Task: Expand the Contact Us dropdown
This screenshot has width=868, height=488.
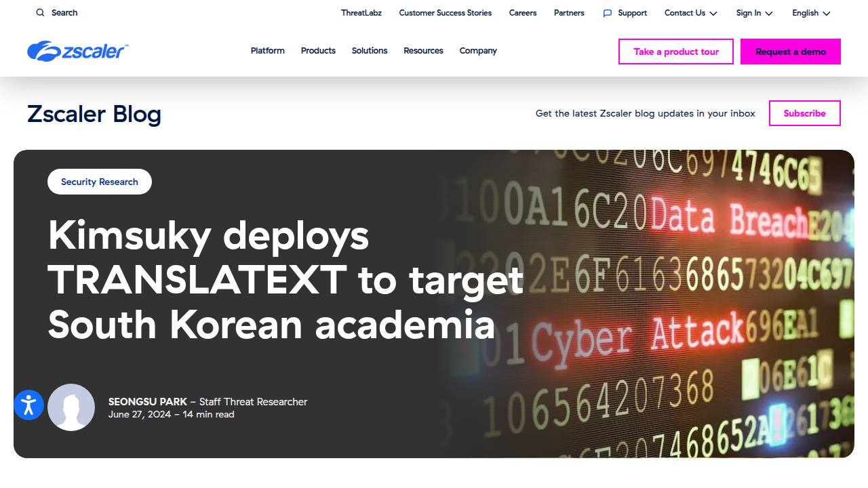Action: tap(690, 13)
